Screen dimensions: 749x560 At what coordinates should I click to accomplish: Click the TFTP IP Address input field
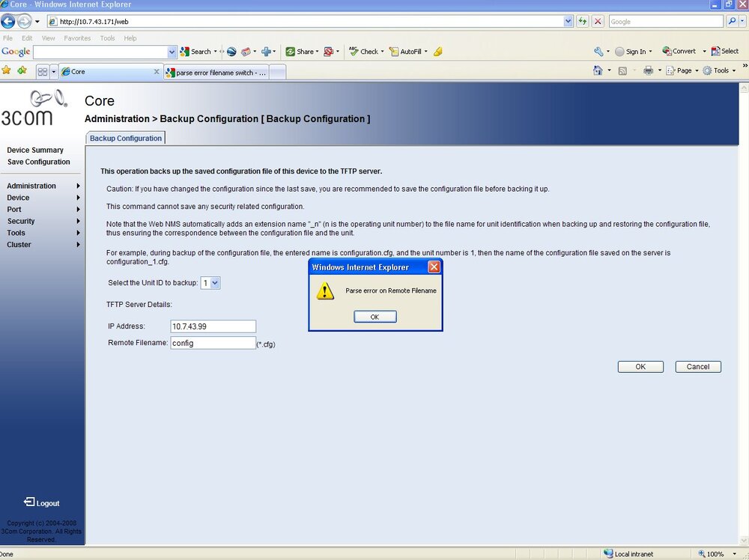pos(213,326)
